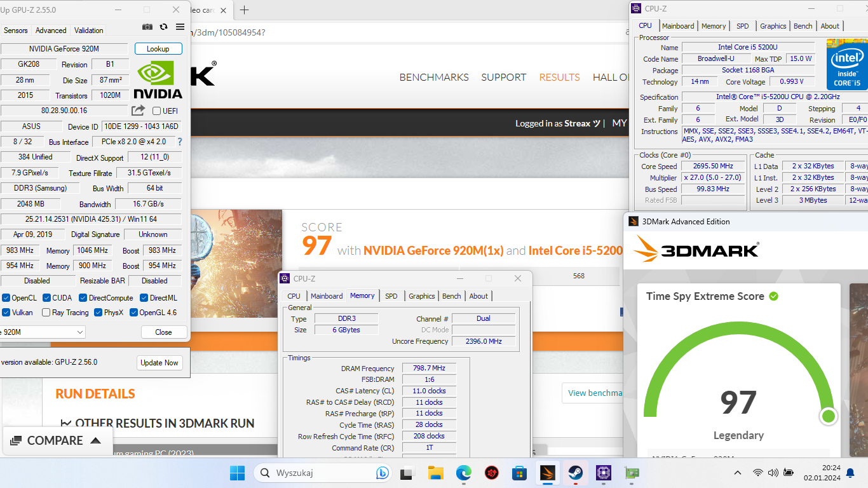Click battery icon in system tray
The width and height of the screenshot is (868, 488).
789,473
